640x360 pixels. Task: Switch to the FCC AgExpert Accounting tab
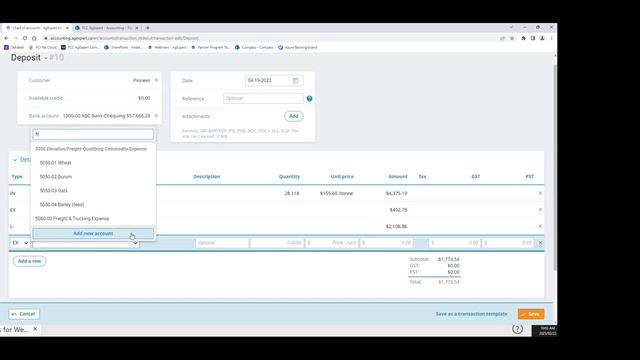(x=107, y=28)
